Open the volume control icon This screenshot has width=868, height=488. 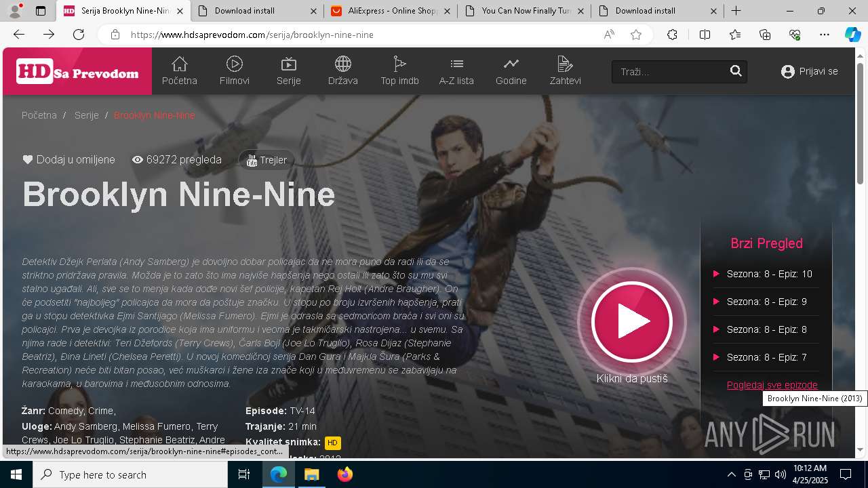pos(780,474)
